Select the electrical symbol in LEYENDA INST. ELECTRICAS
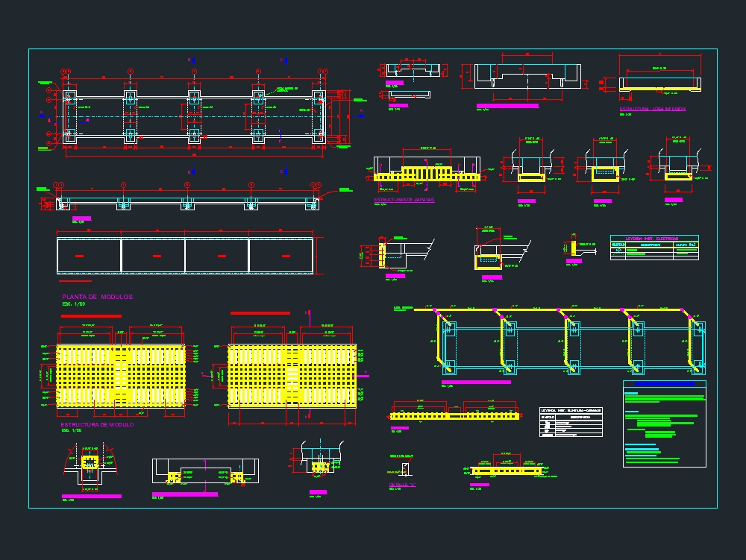 click(x=618, y=250)
